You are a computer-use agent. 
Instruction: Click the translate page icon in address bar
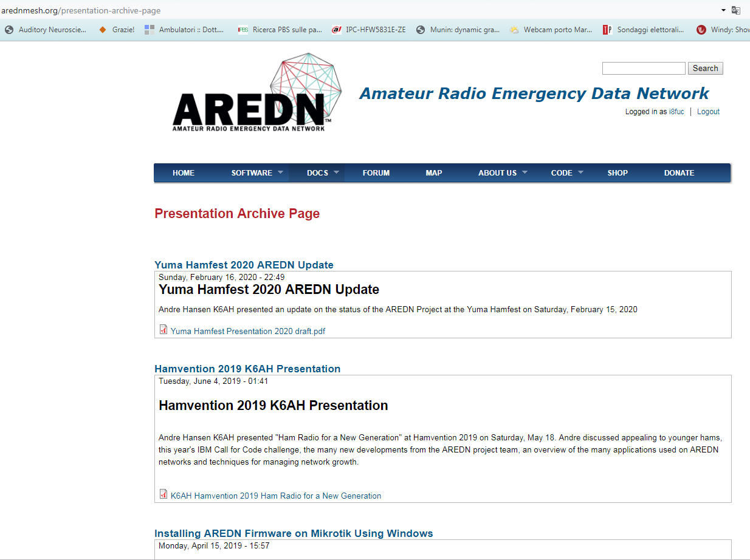[x=736, y=10]
